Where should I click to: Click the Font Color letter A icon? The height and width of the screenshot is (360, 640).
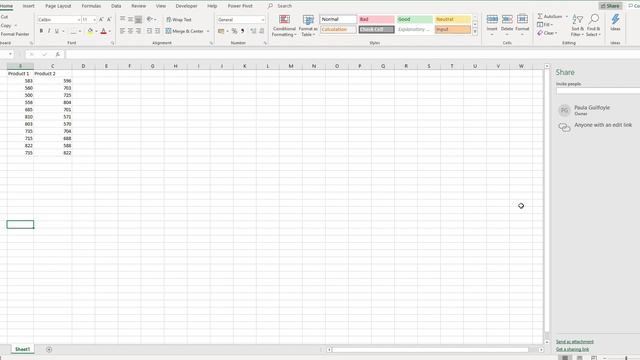(x=104, y=31)
